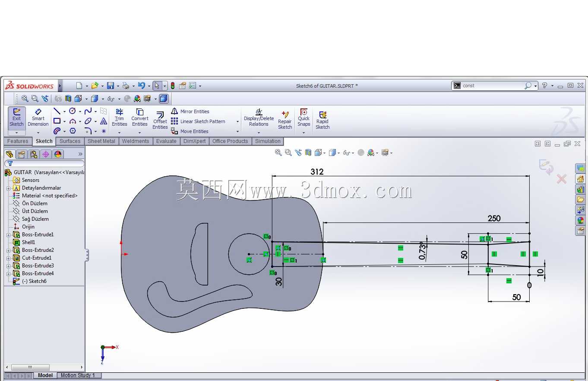Click the feature tree filter field
The height and width of the screenshot is (381, 588).
(x=44, y=164)
